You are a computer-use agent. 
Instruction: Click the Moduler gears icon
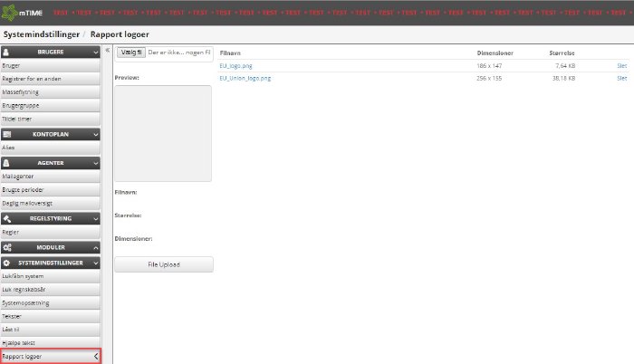click(7, 247)
